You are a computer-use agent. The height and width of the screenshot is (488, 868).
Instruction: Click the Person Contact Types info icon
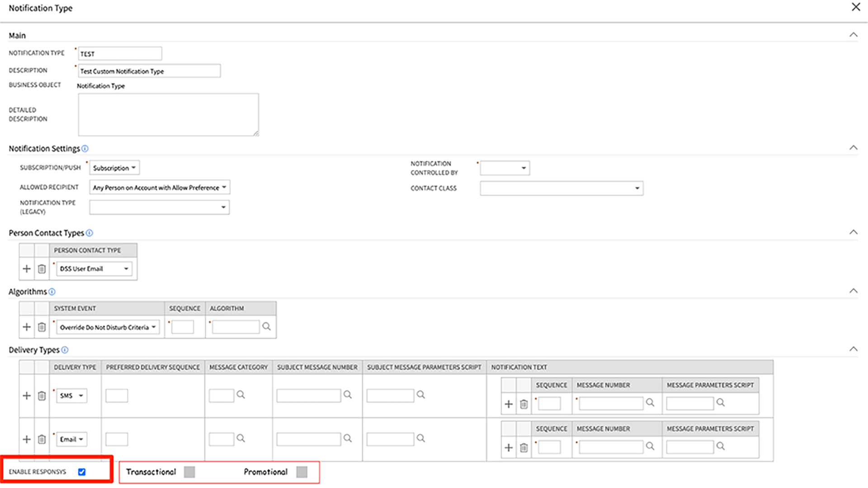(90, 233)
